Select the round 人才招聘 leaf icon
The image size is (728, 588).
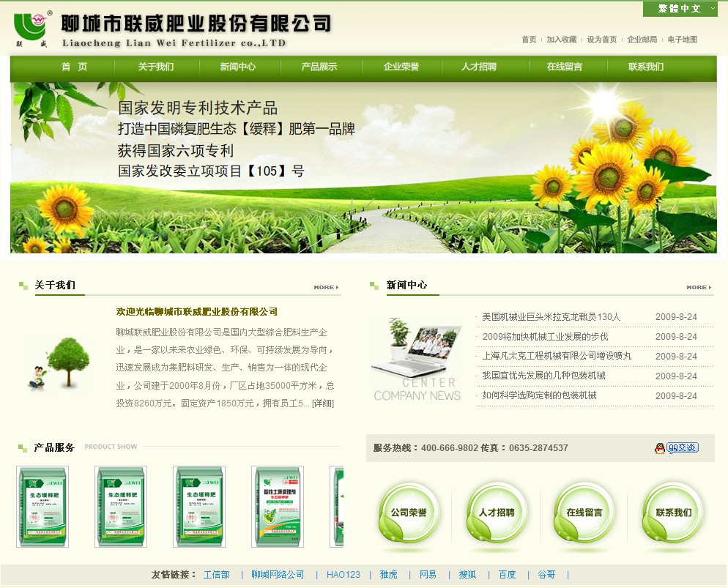(x=495, y=513)
